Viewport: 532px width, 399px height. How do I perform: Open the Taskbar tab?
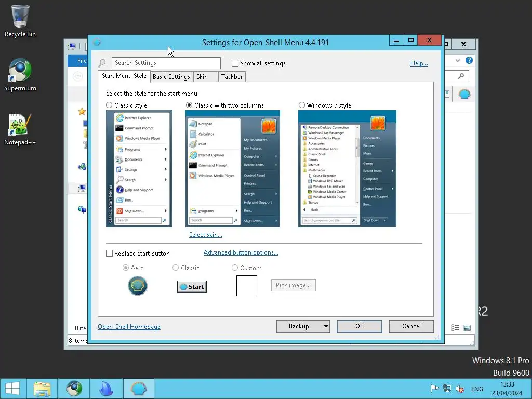click(x=232, y=77)
